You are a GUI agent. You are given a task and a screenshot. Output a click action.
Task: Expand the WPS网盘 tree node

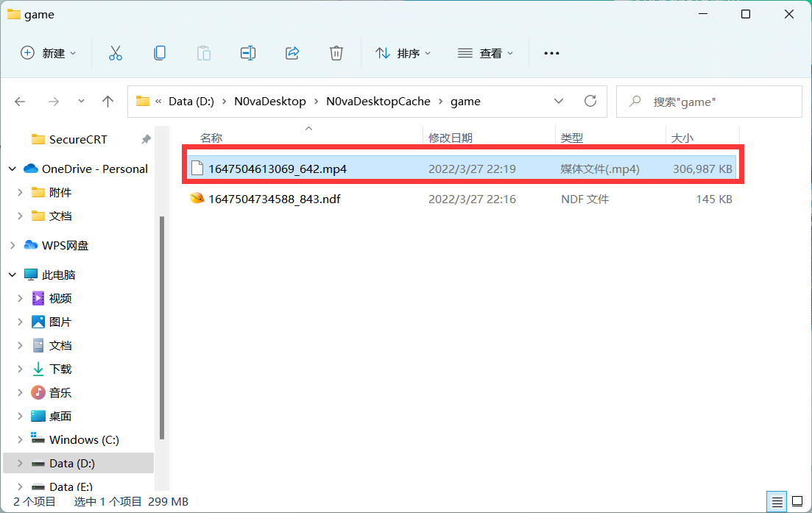click(x=13, y=245)
